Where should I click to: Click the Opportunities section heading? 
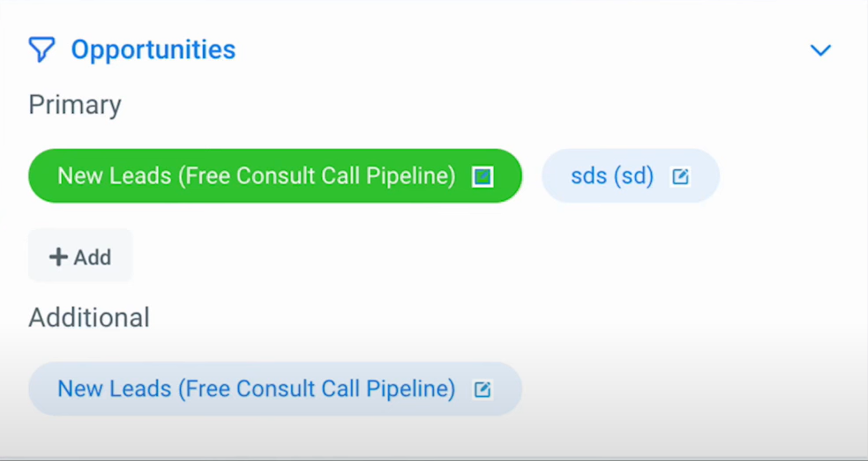click(153, 49)
